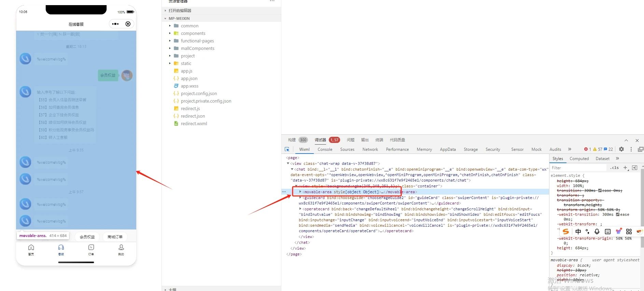This screenshot has width=644, height=291.
Task: Click the element inspector picker icon
Action: (287, 149)
